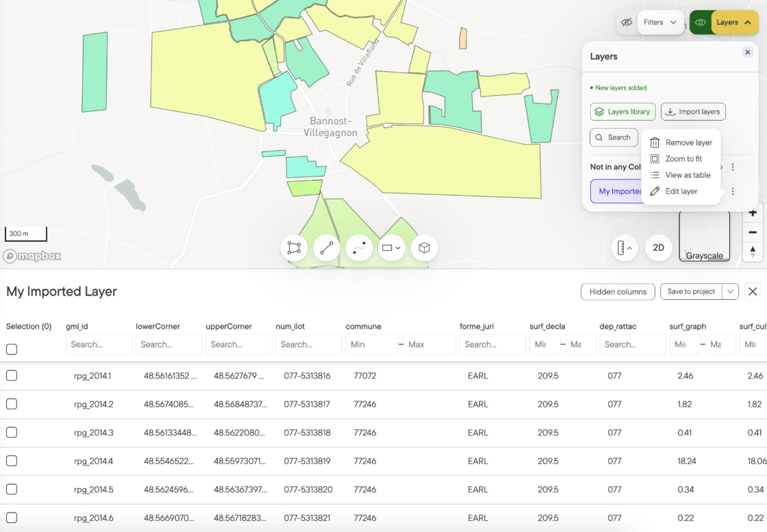Open the Save to project dropdown arrow
The image size is (767, 532).
coord(730,292)
